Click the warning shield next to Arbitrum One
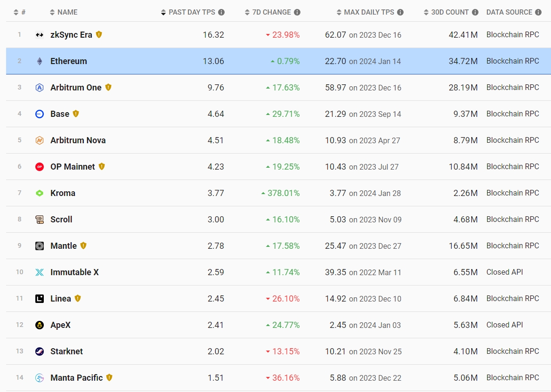This screenshot has height=392, width=551. click(108, 87)
